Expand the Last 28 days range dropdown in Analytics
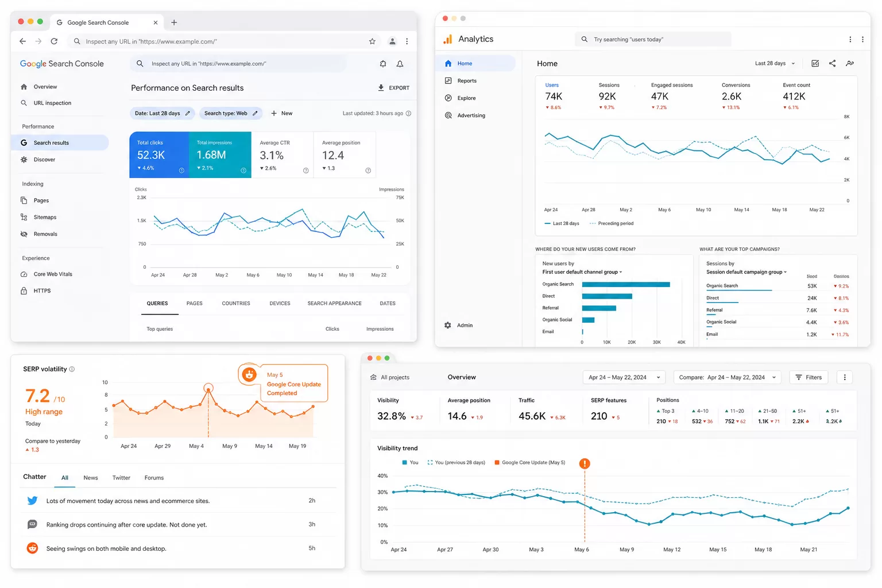This screenshot has height=588, width=882. [775, 64]
